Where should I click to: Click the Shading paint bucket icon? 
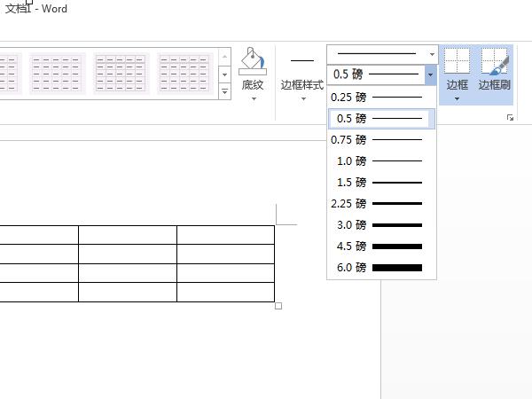click(253, 61)
